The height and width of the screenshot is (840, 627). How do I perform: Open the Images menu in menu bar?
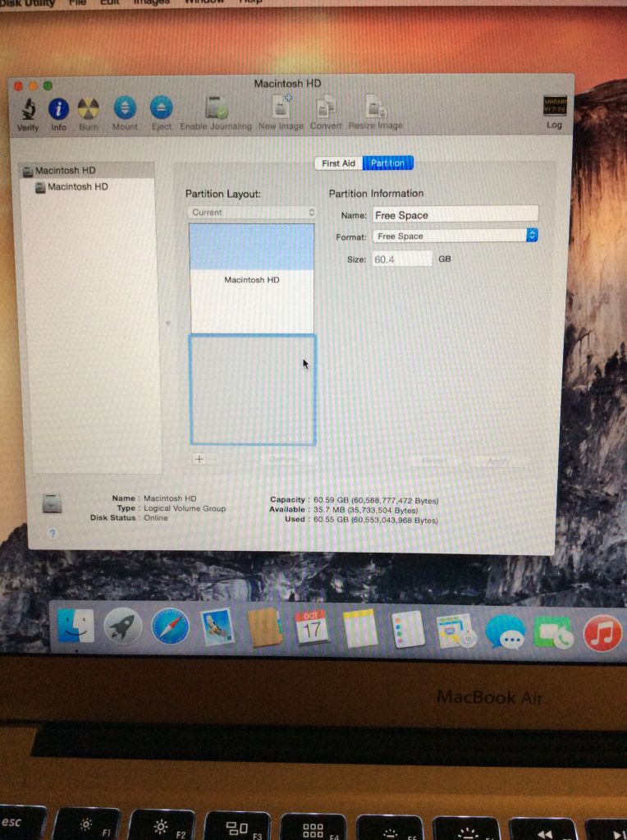(152, 2)
